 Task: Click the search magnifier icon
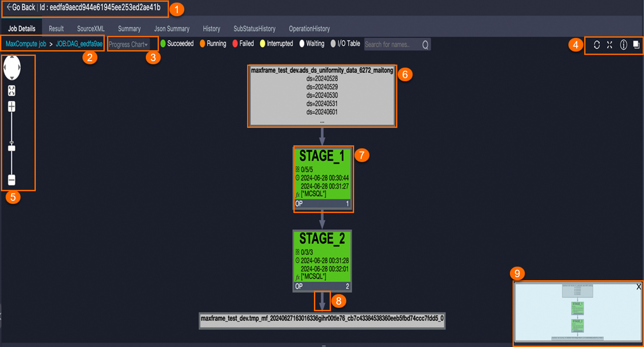point(425,45)
